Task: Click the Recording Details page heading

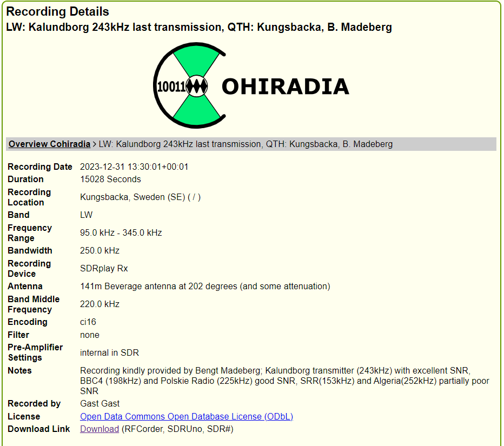Action: (57, 11)
